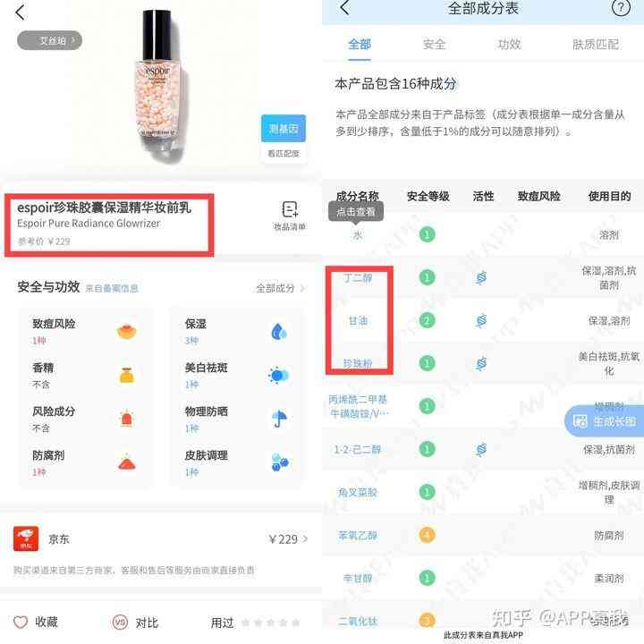Open the 京东 store logo

pos(26,538)
